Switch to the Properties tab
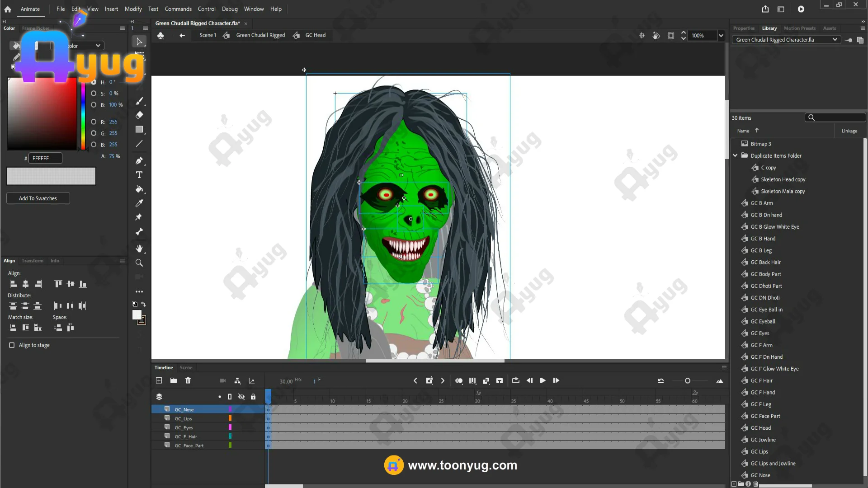The image size is (868, 488). pyautogui.click(x=744, y=28)
